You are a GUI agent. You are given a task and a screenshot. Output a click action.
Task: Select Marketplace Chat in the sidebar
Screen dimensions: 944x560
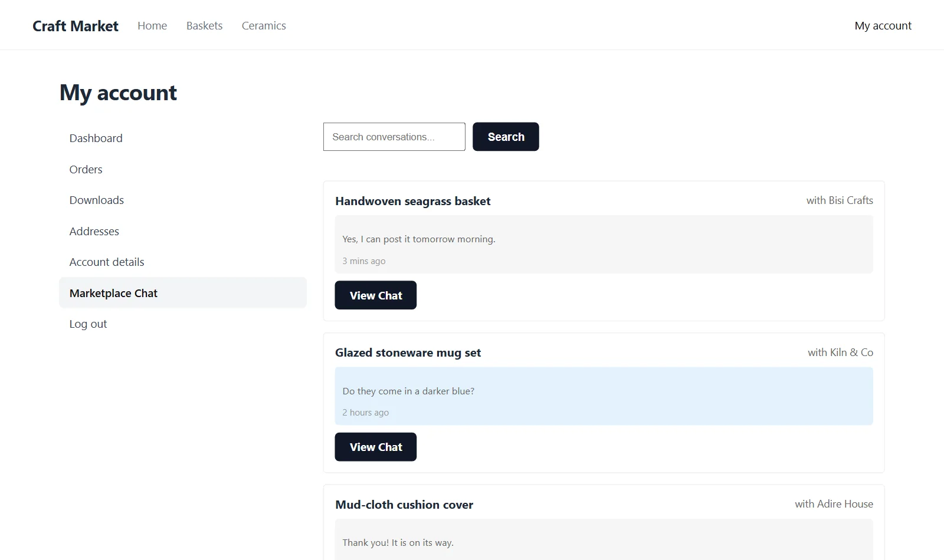[183, 293]
